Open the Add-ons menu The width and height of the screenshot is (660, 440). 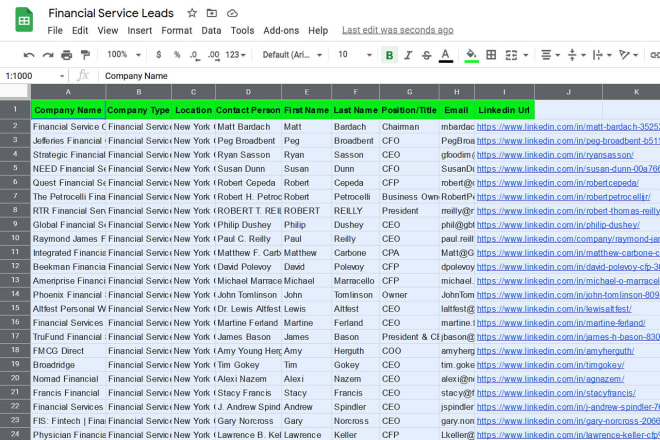pyautogui.click(x=281, y=30)
